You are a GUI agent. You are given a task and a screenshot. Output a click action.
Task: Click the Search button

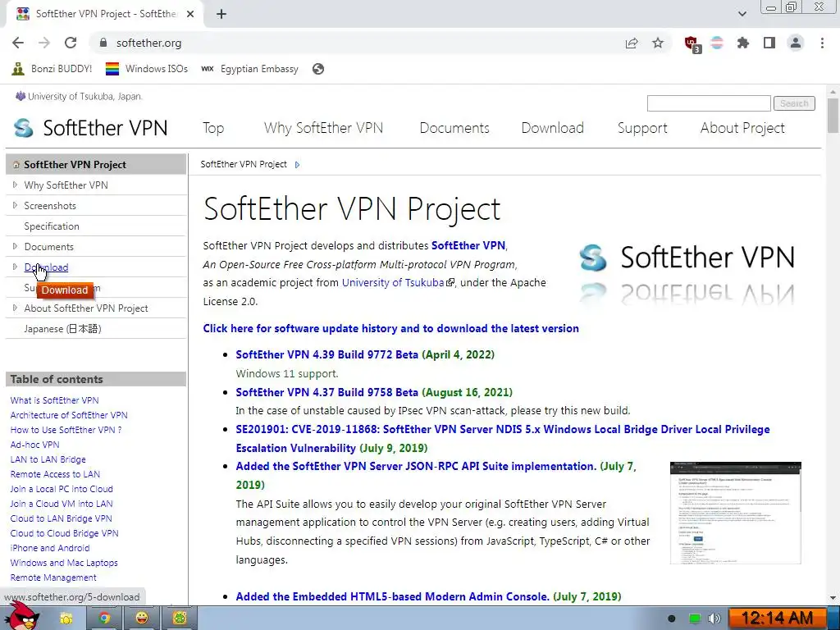click(x=794, y=103)
